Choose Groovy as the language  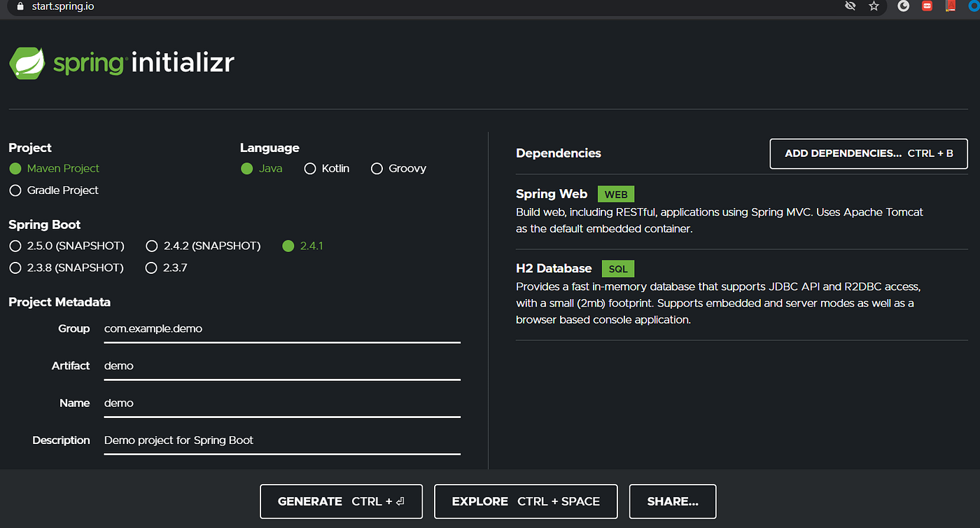tap(398, 168)
